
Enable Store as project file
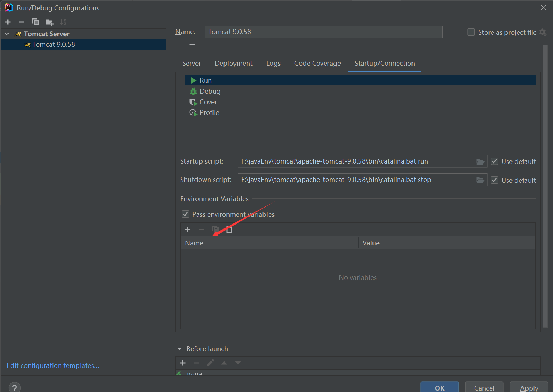pyautogui.click(x=471, y=32)
